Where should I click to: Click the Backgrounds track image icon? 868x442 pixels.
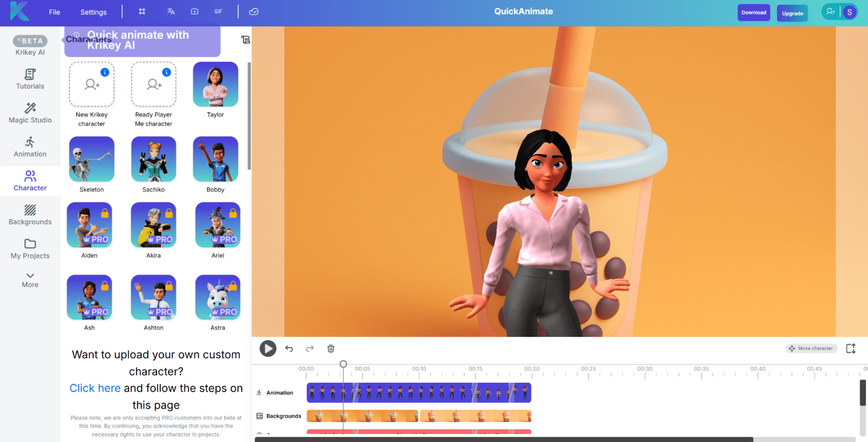tap(259, 416)
